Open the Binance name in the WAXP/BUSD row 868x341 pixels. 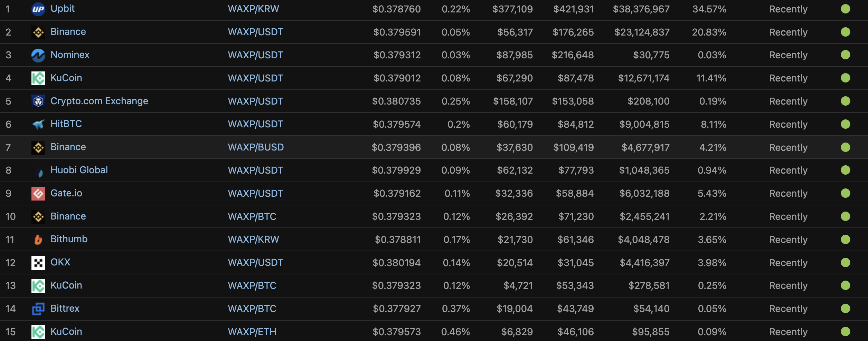(x=68, y=147)
